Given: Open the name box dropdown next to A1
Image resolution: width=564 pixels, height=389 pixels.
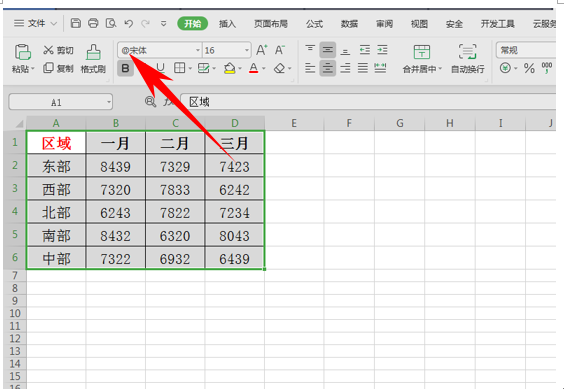Looking at the screenshot, I should click(109, 102).
